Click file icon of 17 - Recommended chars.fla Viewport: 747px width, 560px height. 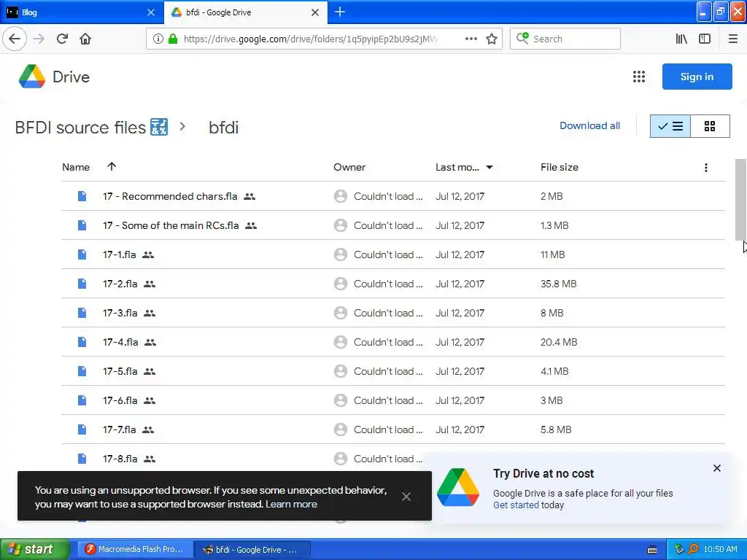tap(82, 195)
